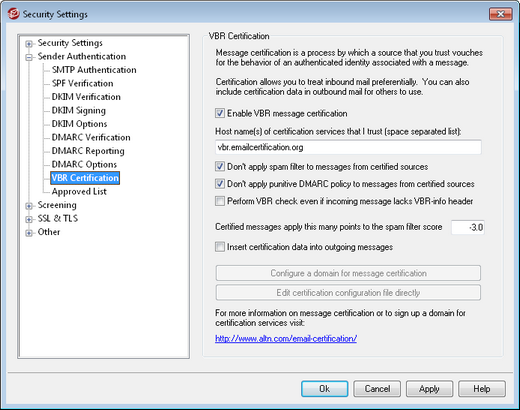Expand the Screening tree node
This screenshot has height=410, width=520.
(29, 206)
